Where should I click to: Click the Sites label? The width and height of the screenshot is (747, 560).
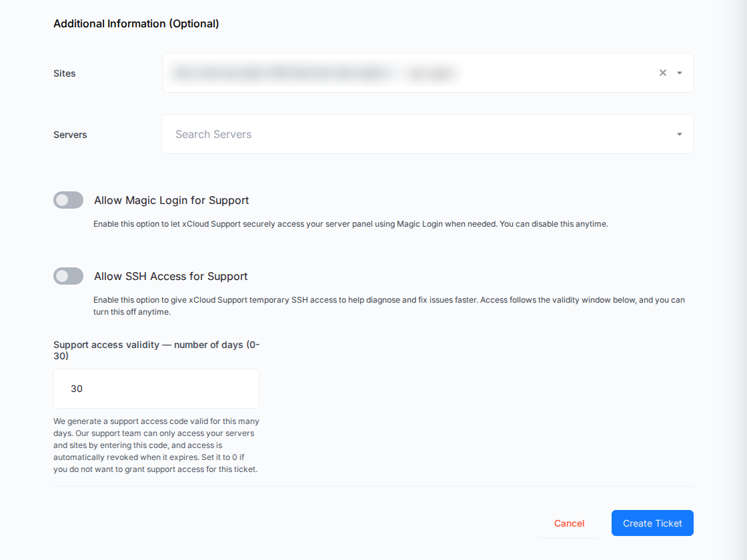click(x=64, y=73)
